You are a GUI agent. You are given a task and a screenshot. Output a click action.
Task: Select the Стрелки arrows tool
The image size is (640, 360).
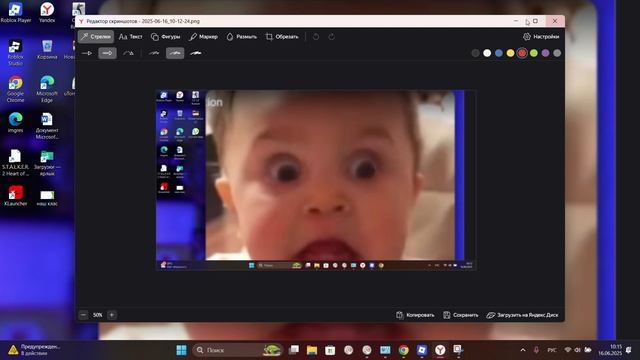96,37
